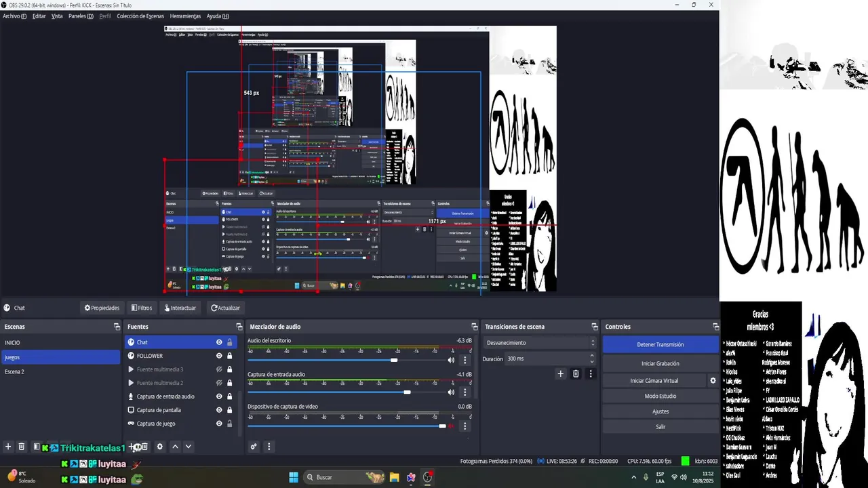
Task: Select Captura de juego source row
Action: point(180,424)
